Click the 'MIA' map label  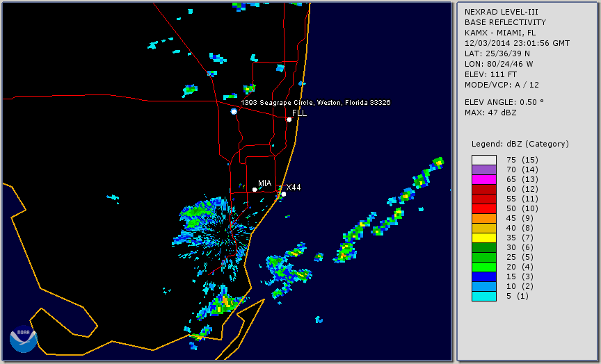tap(265, 183)
